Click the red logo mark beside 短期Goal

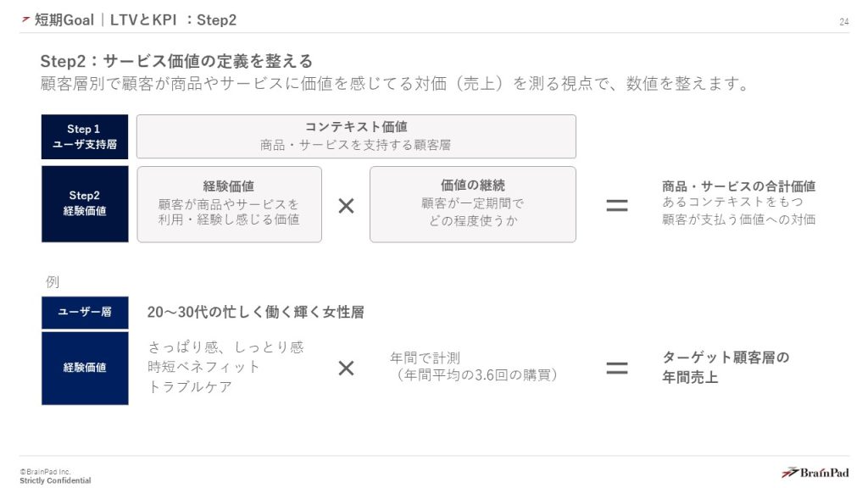(x=25, y=20)
